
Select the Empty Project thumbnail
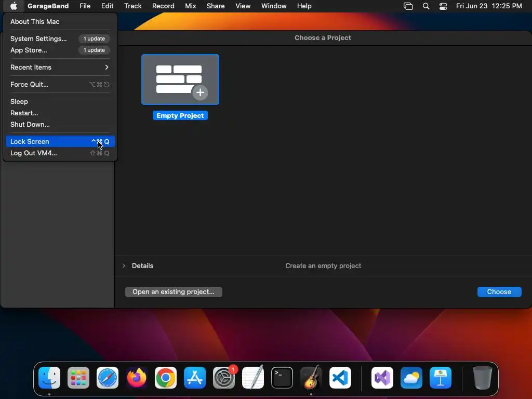180,79
